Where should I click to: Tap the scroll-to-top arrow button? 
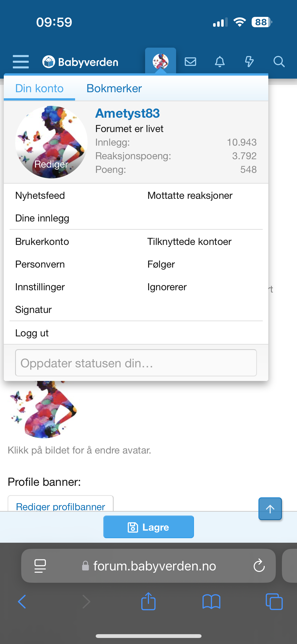(x=270, y=509)
